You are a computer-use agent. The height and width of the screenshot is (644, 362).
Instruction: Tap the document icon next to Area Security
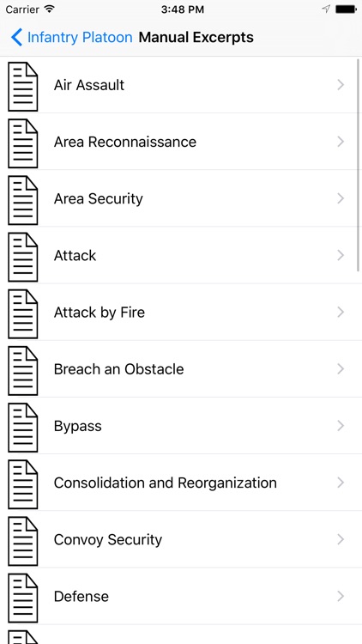[23, 200]
